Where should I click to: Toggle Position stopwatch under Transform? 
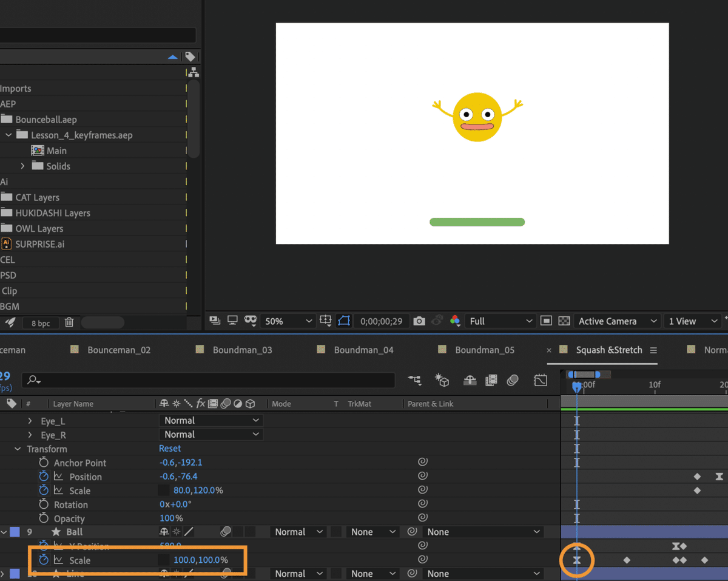pyautogui.click(x=44, y=477)
